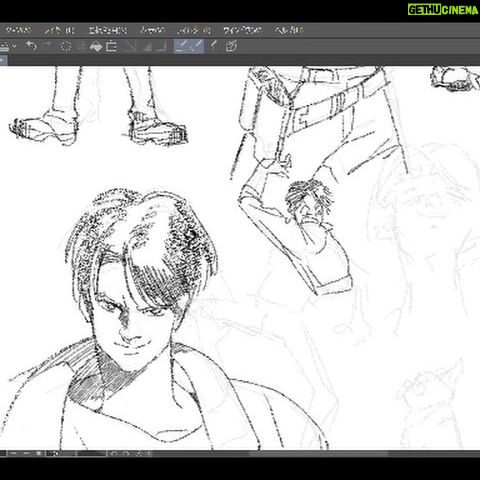Toggle the highlighted Snap to Special Ruler button
480x480 pixels.
197,46
